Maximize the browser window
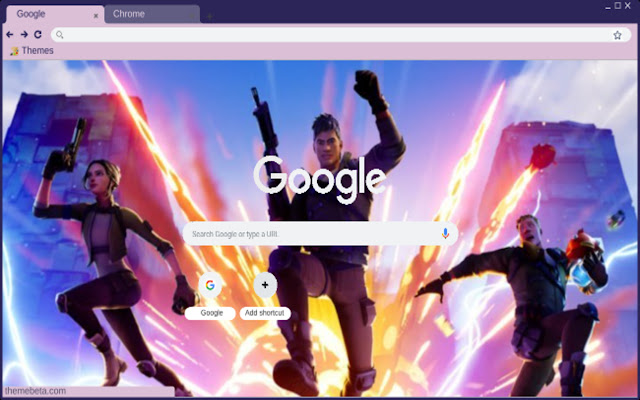640x400 pixels. coord(618,5)
